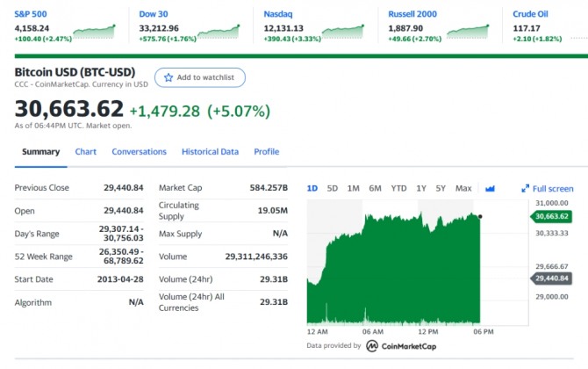Go to the Historical Data tab
Image resolution: width=588 pixels, height=369 pixels.
tap(210, 152)
